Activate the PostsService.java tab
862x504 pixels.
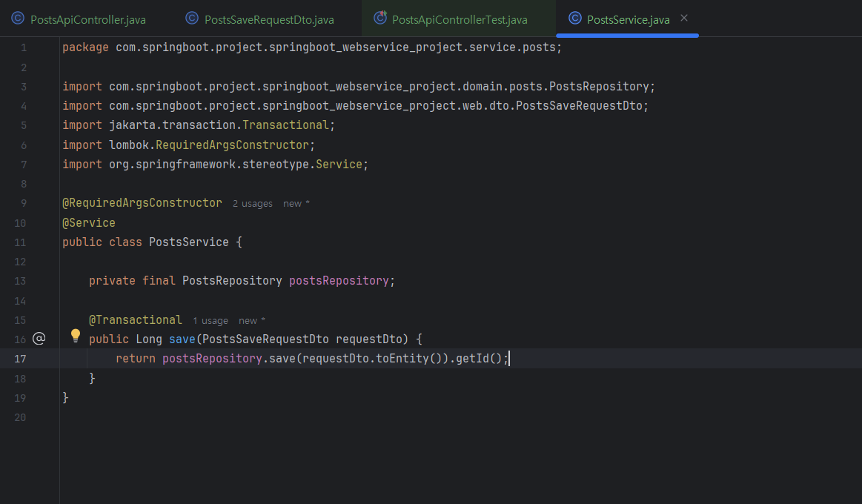(628, 20)
